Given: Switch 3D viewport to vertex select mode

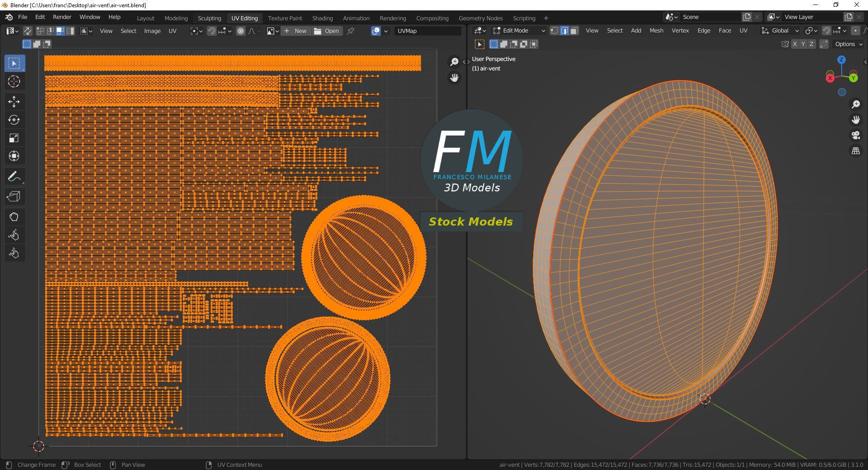Looking at the screenshot, I should (555, 31).
